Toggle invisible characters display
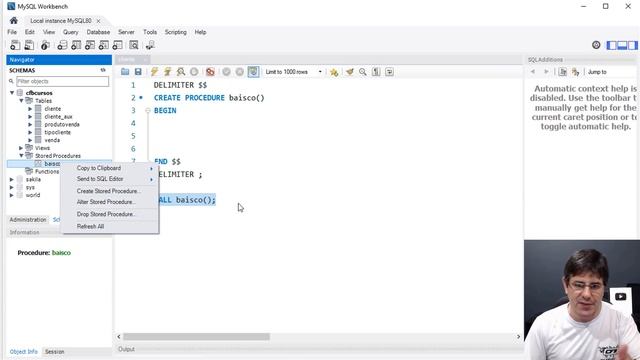640x360 pixels. coord(376,72)
